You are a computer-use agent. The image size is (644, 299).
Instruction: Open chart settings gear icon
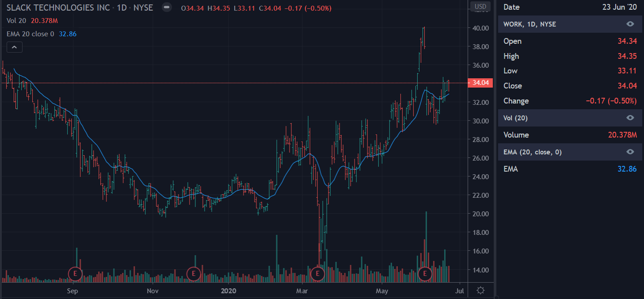click(481, 291)
